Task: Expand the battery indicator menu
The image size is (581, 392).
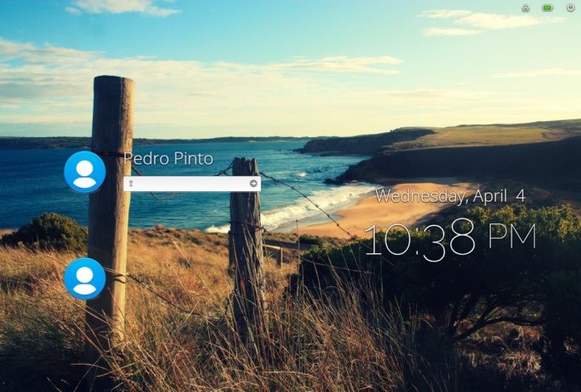Action: pyautogui.click(x=548, y=8)
